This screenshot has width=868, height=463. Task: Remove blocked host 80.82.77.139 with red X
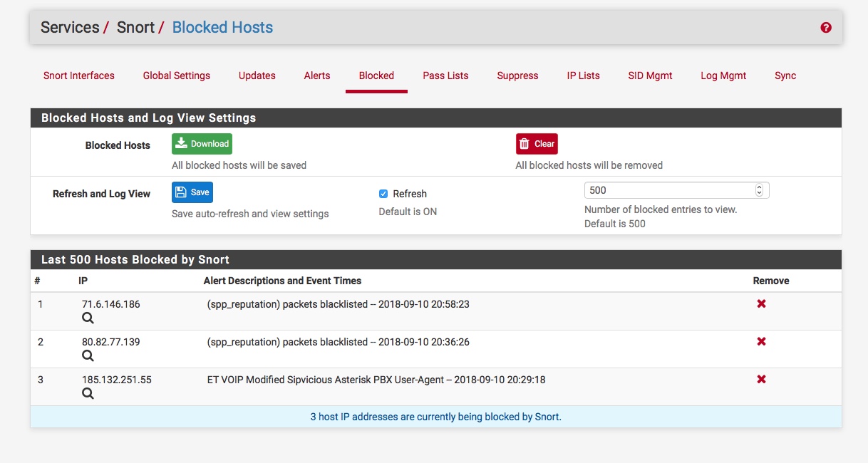(761, 342)
